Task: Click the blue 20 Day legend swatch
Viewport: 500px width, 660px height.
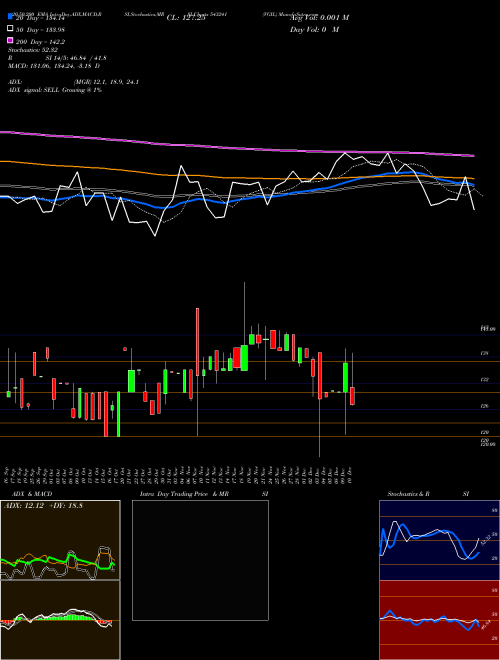Action: (11, 17)
